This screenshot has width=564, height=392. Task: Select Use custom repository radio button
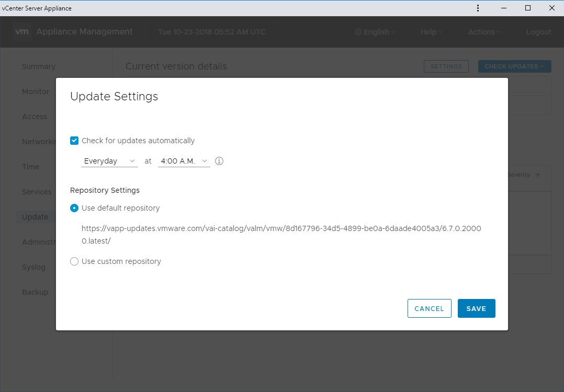(74, 261)
